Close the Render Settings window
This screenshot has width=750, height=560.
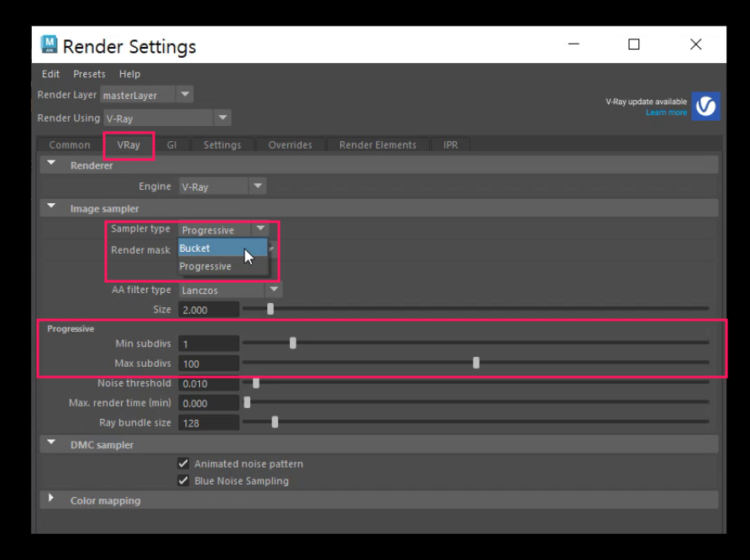click(x=696, y=44)
